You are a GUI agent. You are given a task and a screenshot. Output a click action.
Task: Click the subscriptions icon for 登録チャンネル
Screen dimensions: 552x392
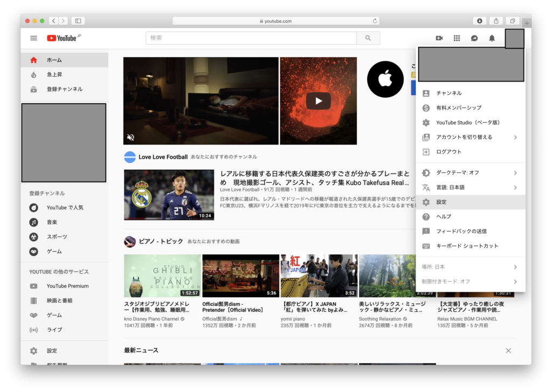click(33, 89)
